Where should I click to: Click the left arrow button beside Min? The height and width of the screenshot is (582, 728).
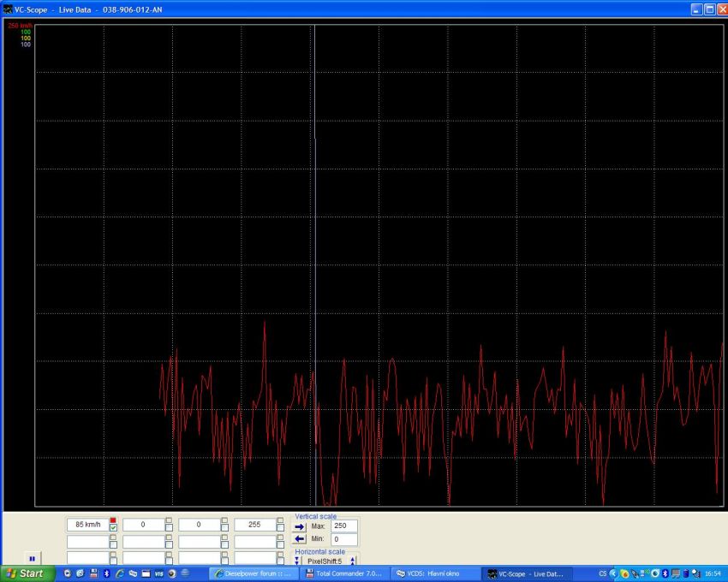coord(300,539)
